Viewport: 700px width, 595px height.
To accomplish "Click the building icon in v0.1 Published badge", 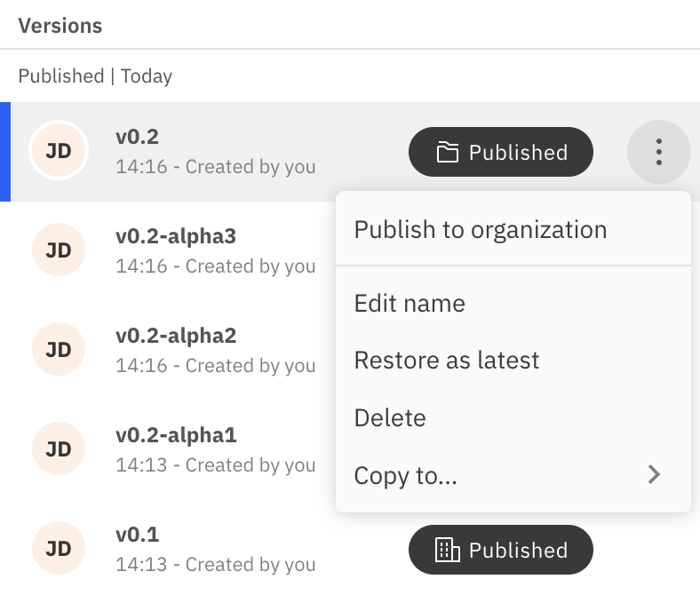I will pyautogui.click(x=448, y=551).
